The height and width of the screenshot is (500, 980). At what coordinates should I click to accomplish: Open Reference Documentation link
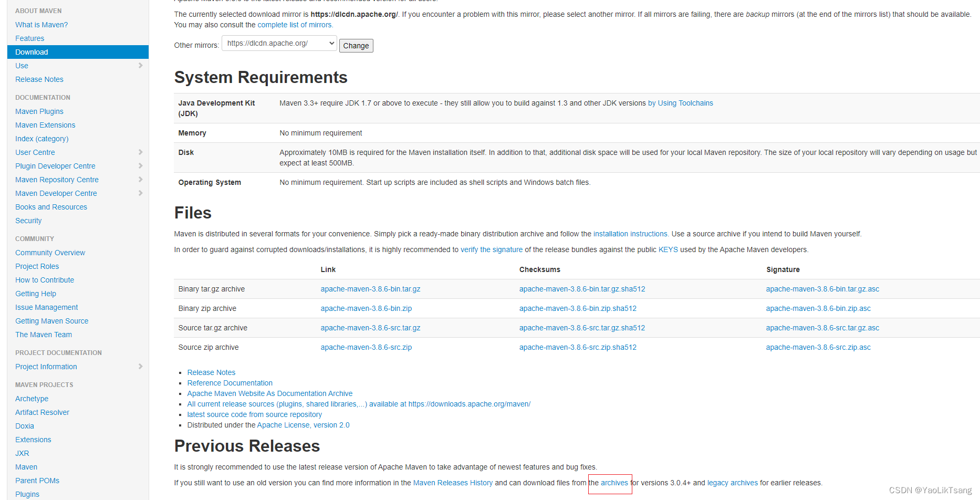tap(230, 383)
